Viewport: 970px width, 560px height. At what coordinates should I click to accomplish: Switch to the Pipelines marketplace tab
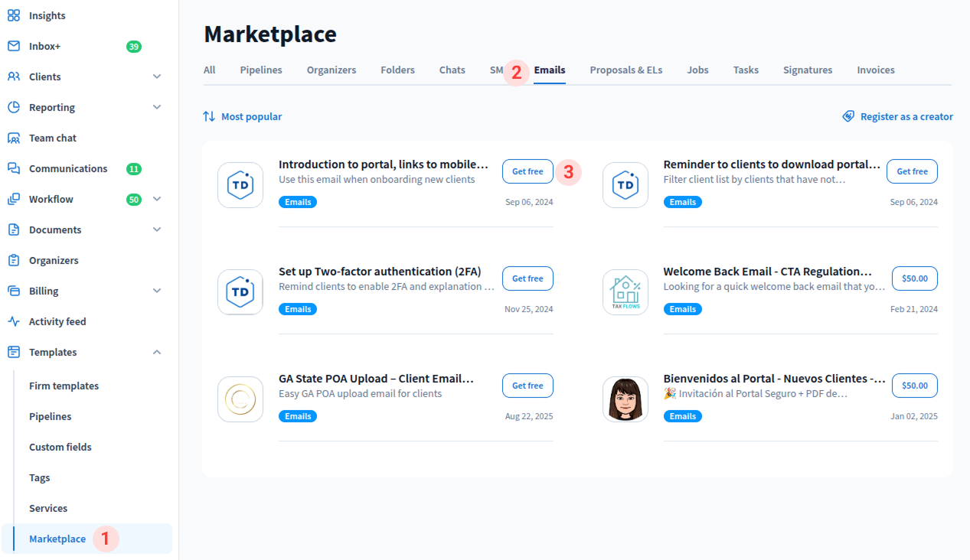click(260, 70)
